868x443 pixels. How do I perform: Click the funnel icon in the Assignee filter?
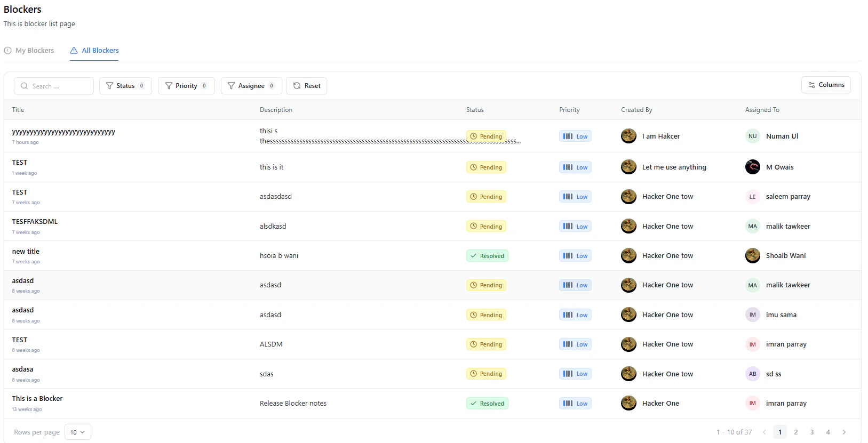click(231, 86)
